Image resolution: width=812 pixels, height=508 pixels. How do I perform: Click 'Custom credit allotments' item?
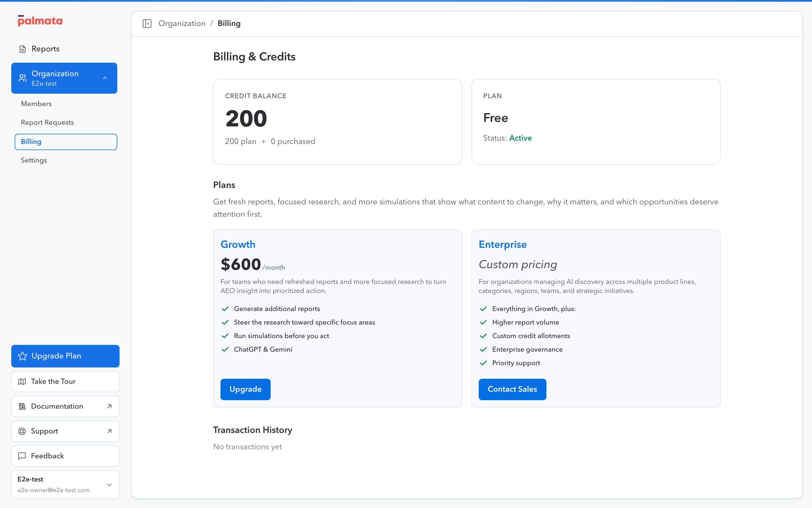pos(531,336)
